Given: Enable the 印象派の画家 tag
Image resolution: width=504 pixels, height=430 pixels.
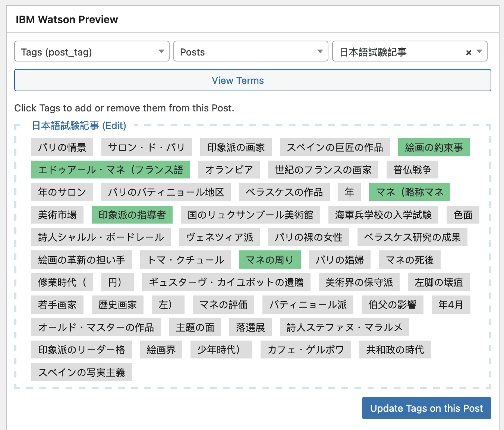Looking at the screenshot, I should (x=236, y=148).
